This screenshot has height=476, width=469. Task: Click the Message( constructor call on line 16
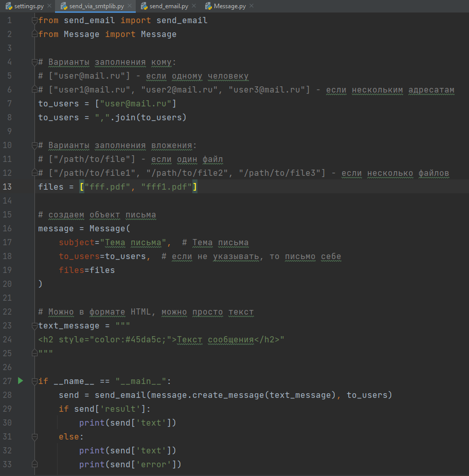pyautogui.click(x=110, y=228)
